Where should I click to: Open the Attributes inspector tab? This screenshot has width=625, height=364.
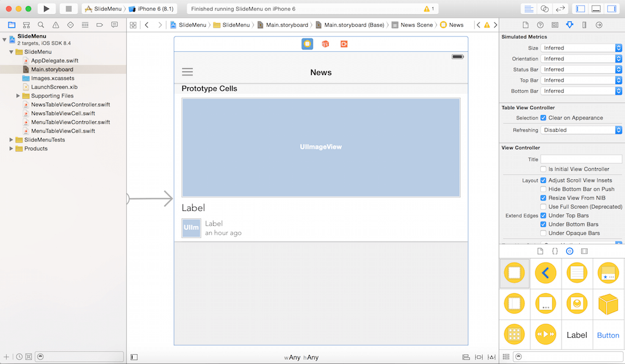click(569, 25)
